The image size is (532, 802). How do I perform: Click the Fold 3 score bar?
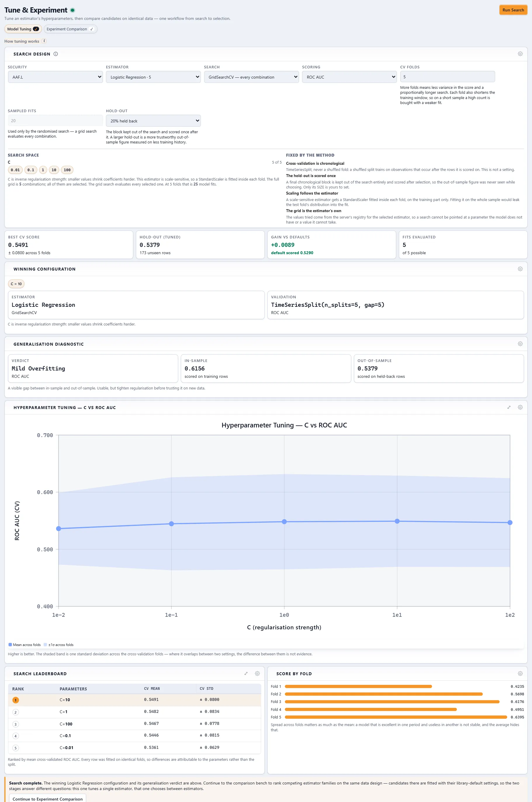pyautogui.click(x=392, y=701)
